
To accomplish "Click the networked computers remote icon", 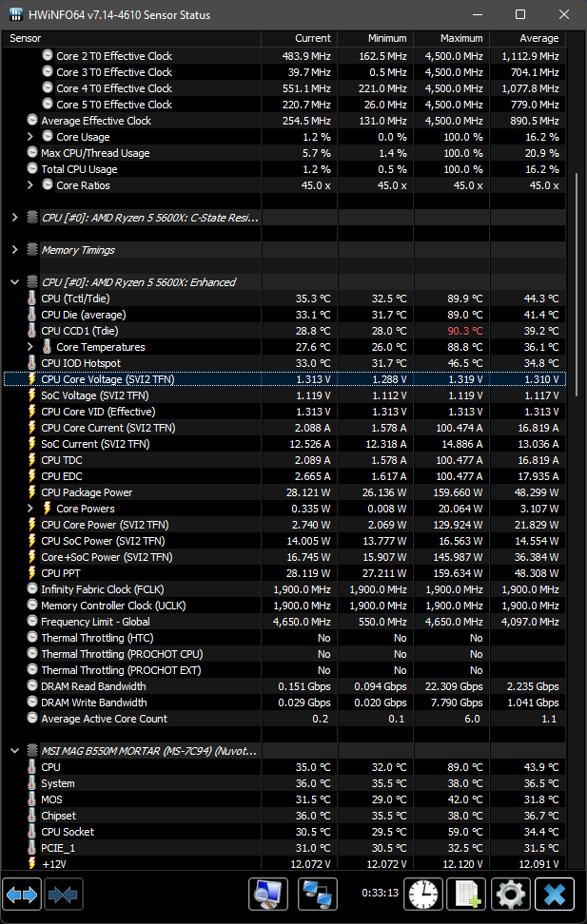I will (x=318, y=894).
